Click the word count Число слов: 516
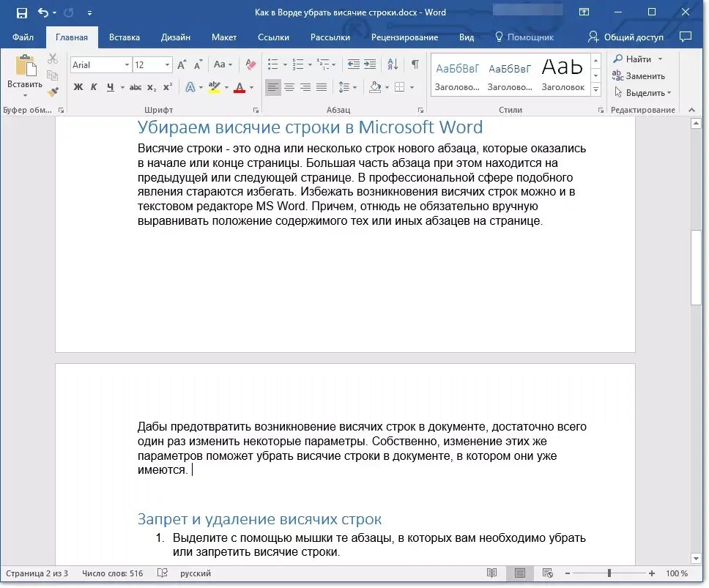 tap(112, 573)
